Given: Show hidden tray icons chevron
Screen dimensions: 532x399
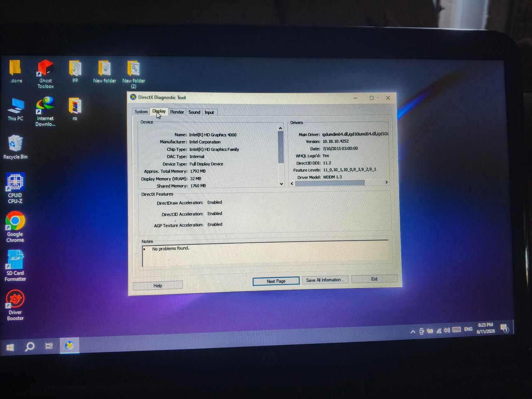Looking at the screenshot, I should (x=413, y=331).
